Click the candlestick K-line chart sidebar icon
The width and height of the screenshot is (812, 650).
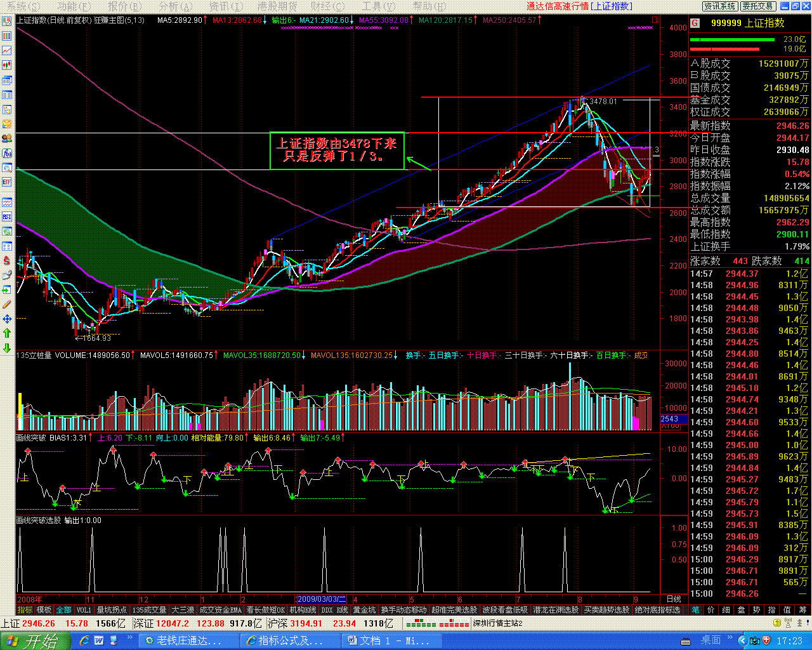7,65
